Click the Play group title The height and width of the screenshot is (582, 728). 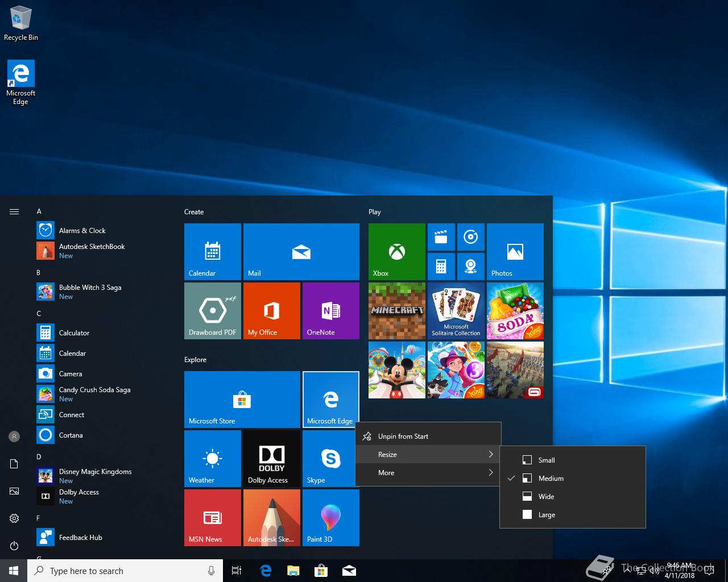tap(375, 211)
